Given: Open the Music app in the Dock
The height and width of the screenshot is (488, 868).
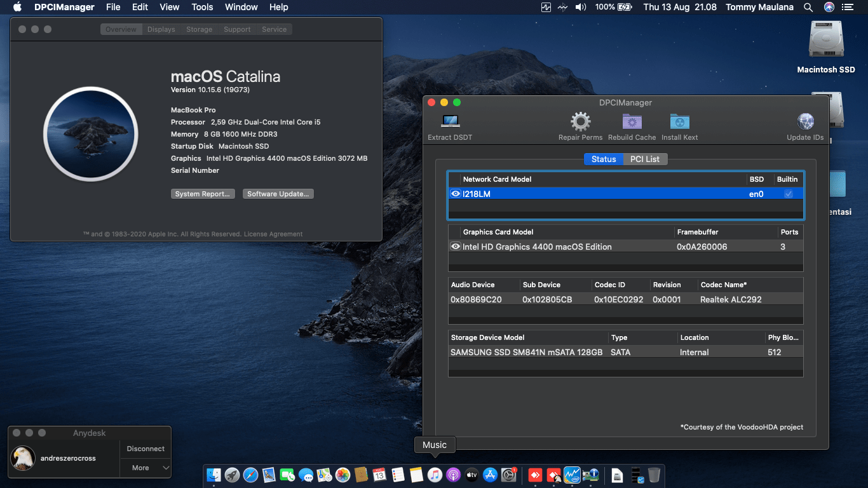Looking at the screenshot, I should point(435,475).
